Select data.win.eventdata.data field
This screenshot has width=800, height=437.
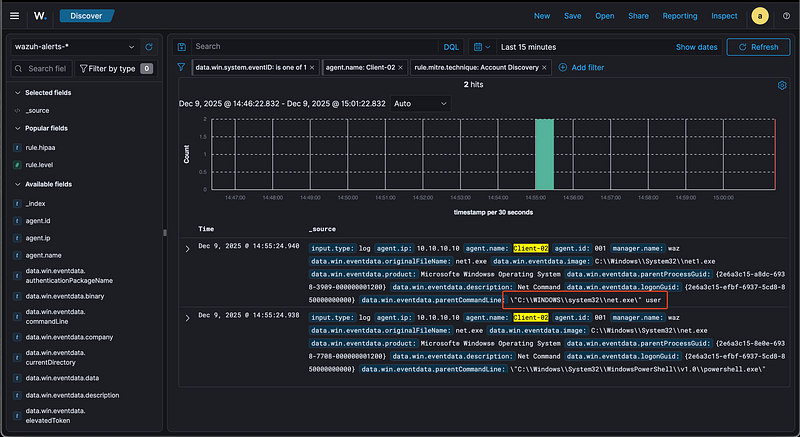pyautogui.click(x=62, y=378)
